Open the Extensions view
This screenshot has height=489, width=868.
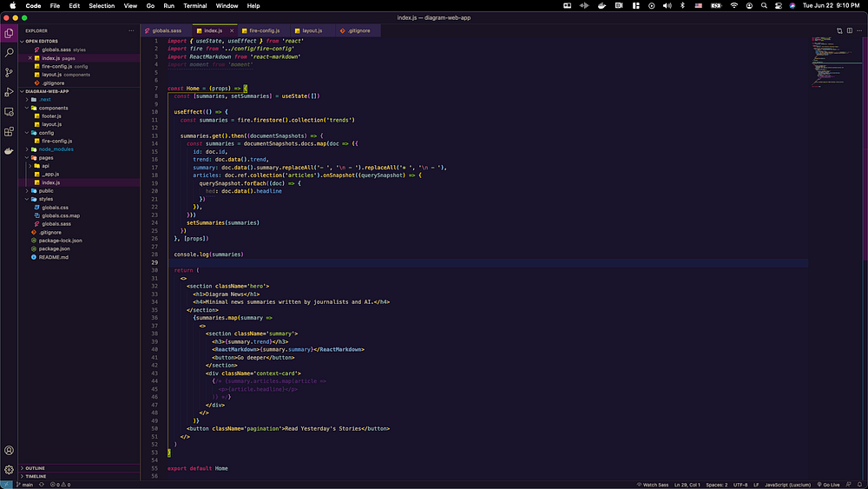click(x=10, y=132)
